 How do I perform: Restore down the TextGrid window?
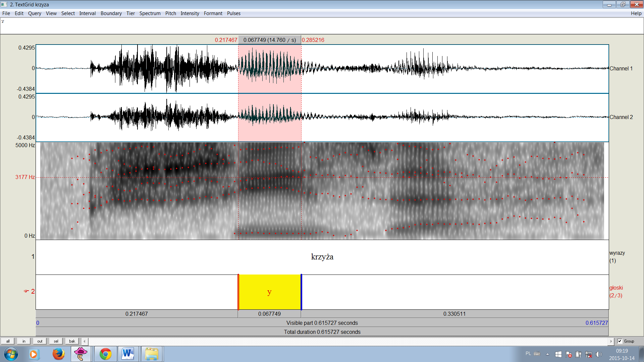click(623, 4)
